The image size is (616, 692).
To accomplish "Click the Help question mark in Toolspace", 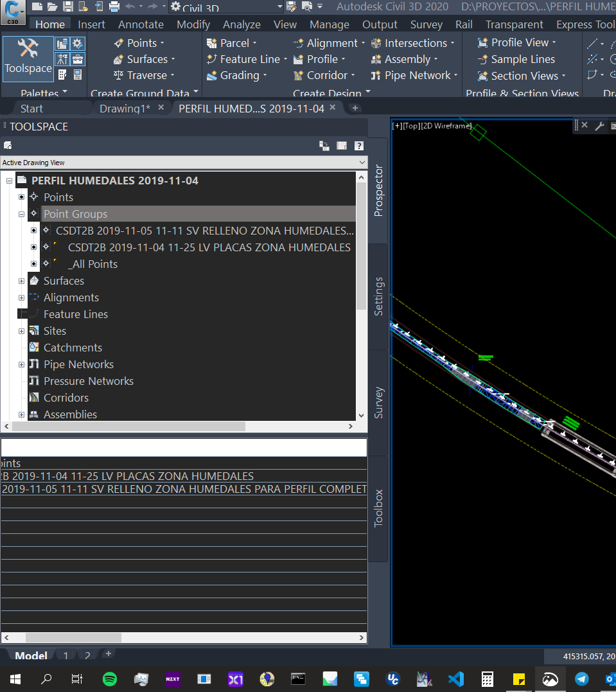I will point(358,145).
